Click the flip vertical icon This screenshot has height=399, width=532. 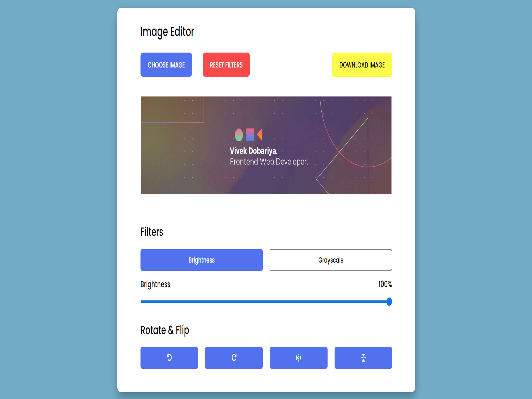363,357
